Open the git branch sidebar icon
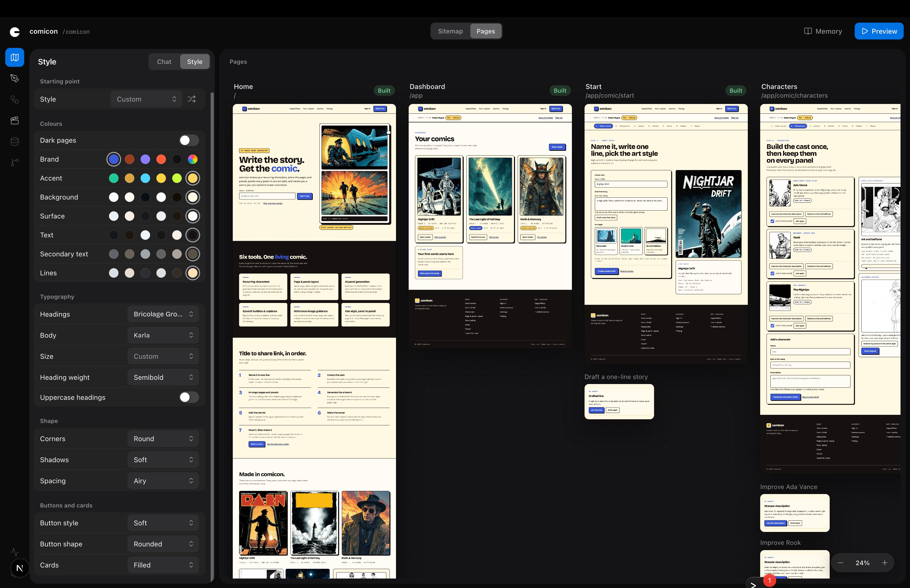Screen dimensions: 910x588 click(15, 162)
